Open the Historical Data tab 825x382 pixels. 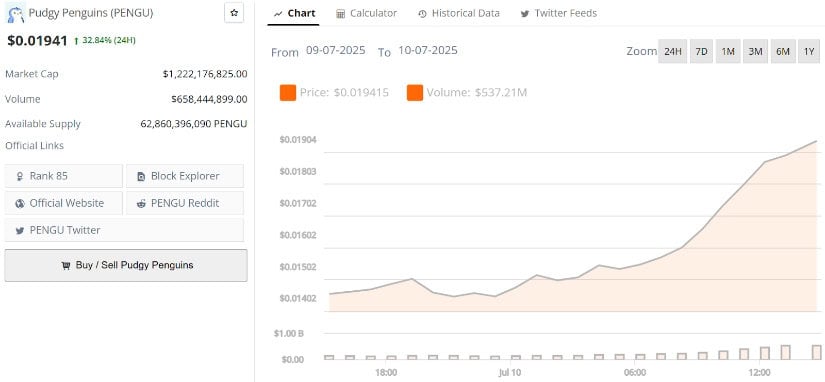(x=459, y=13)
